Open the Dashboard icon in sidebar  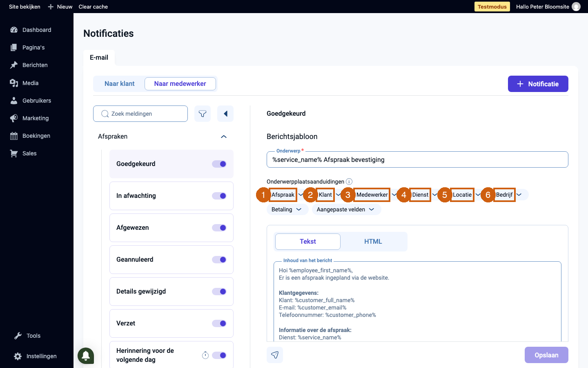click(14, 30)
